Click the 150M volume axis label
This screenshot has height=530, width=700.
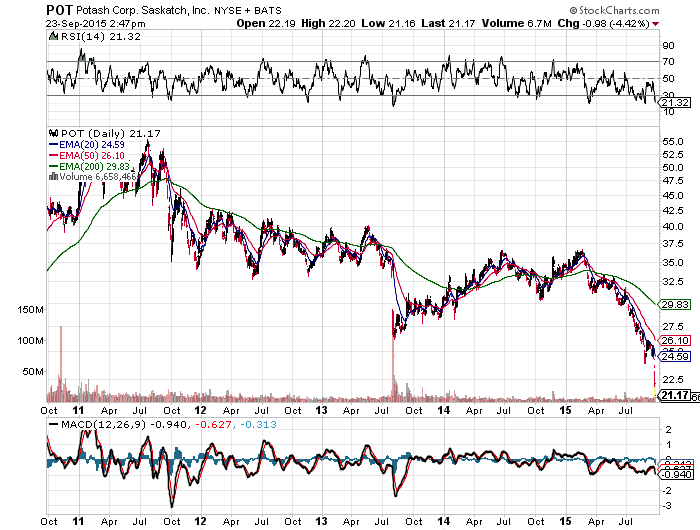[31, 309]
